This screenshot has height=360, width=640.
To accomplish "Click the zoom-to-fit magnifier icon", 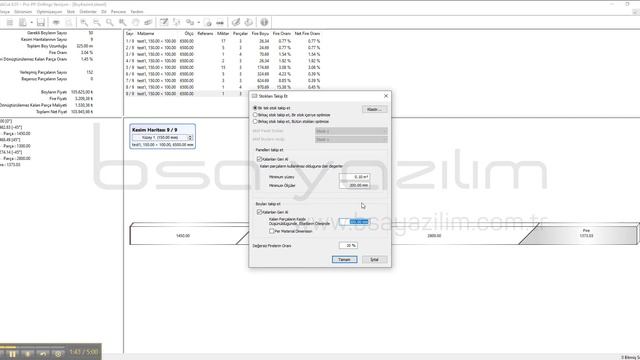I will click(122, 22).
